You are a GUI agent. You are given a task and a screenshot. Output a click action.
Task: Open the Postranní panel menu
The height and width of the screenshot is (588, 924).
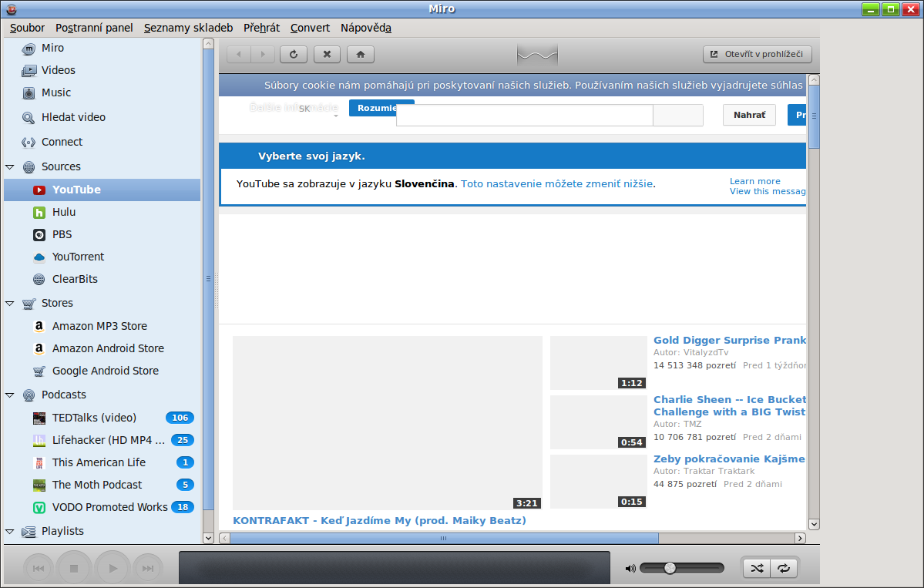point(94,28)
